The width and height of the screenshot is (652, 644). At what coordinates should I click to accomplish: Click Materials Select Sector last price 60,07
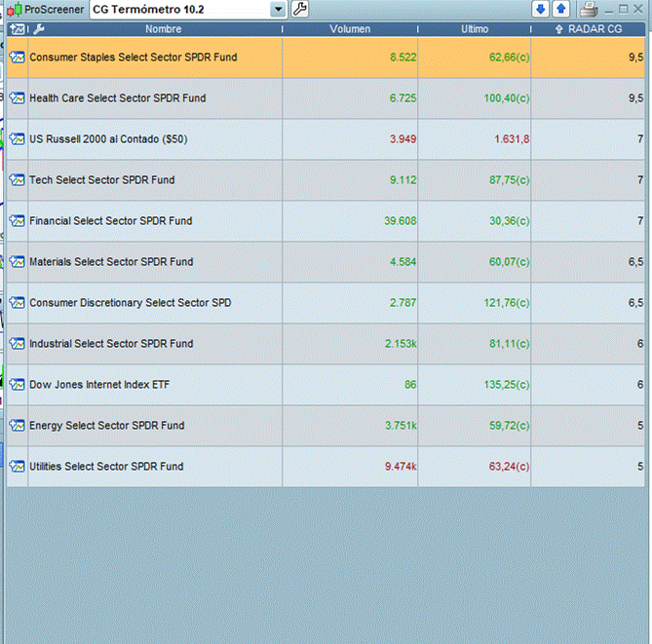509,262
